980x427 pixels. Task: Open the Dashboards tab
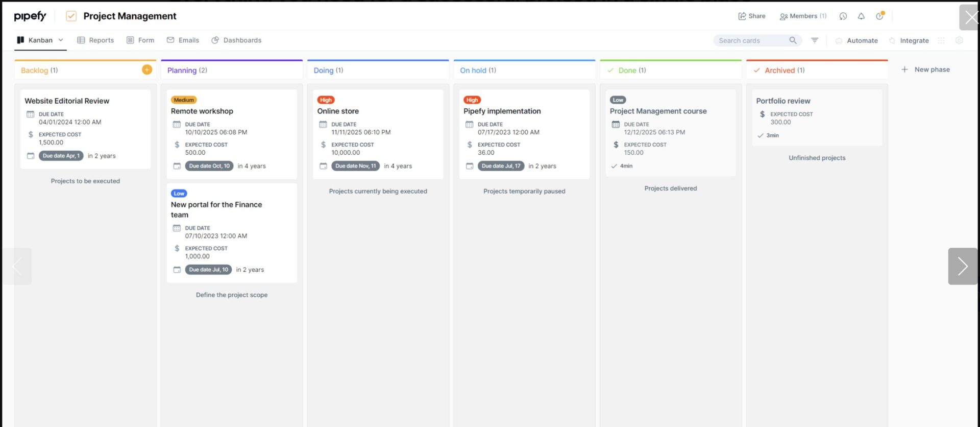[x=236, y=40]
